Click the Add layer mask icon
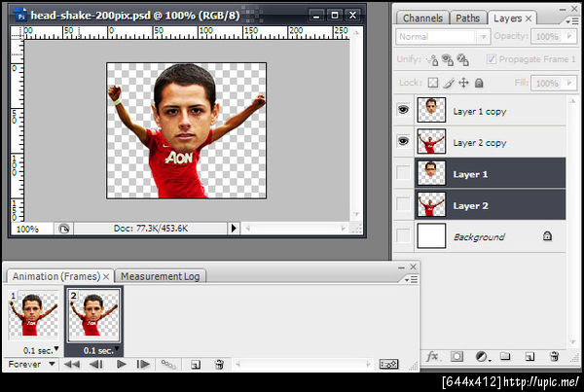This screenshot has width=584, height=392. (456, 357)
